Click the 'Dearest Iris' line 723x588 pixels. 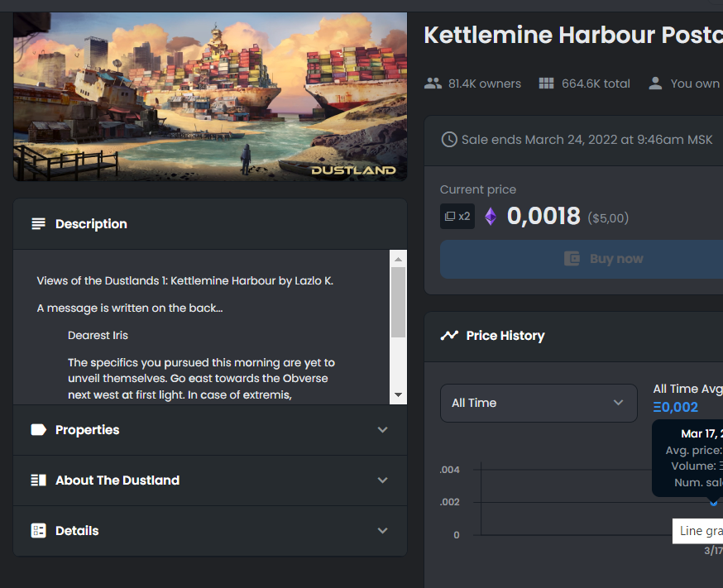pos(98,336)
